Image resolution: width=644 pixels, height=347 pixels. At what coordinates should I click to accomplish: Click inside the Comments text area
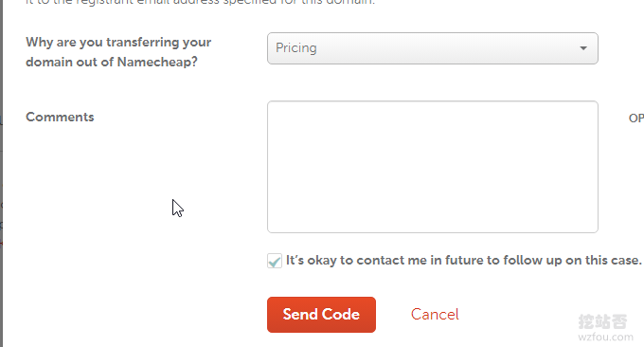coord(433,167)
